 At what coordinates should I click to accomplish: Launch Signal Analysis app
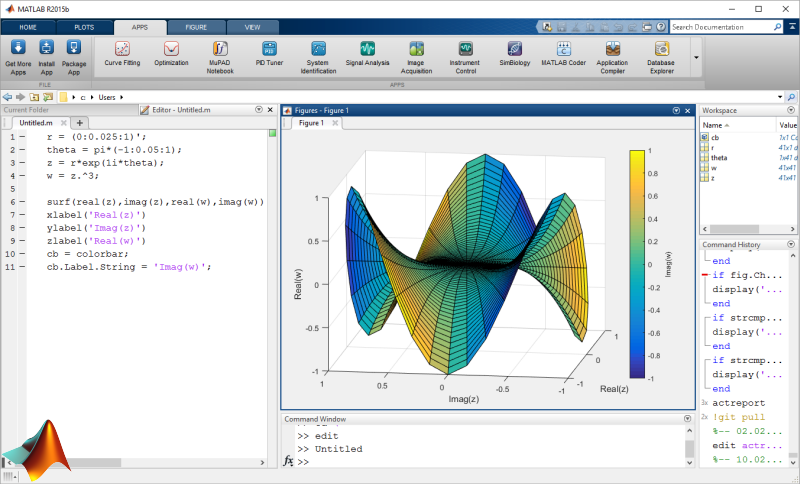[367, 53]
